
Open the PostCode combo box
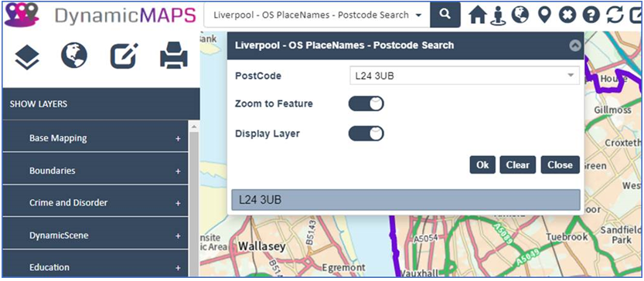(465, 76)
